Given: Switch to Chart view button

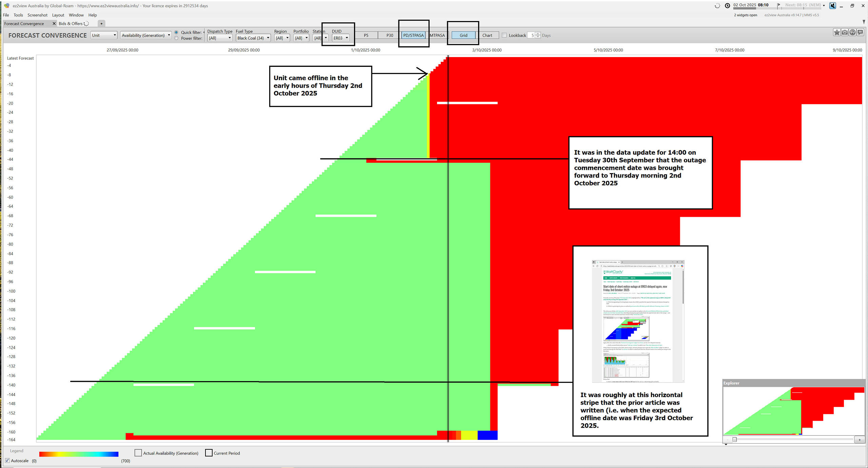Looking at the screenshot, I should tap(487, 35).
